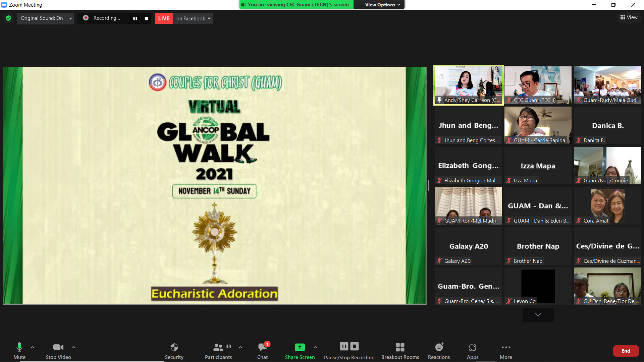Screen dimensions: 644x362
Task: Select Elizabeth Gongon participant tile
Action: coord(469,166)
